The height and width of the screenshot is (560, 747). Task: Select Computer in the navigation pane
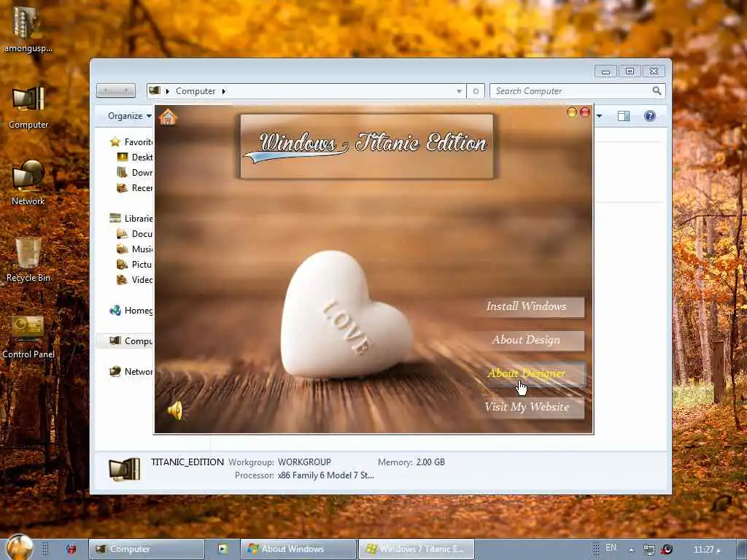(131, 341)
